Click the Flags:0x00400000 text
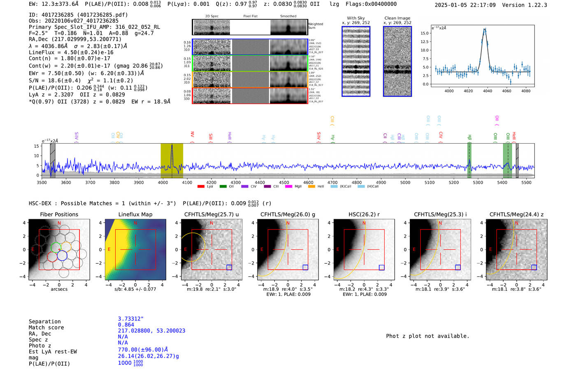 [371, 4]
